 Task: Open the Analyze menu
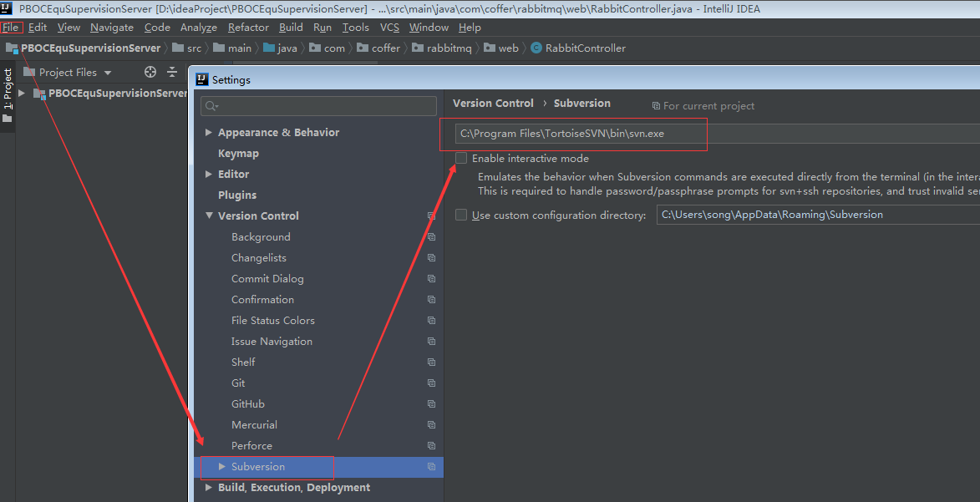click(x=199, y=28)
